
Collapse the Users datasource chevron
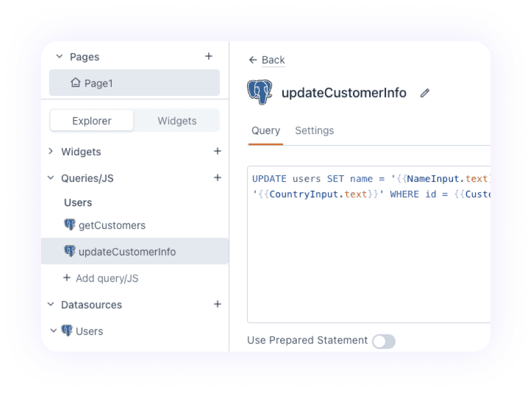click(53, 331)
